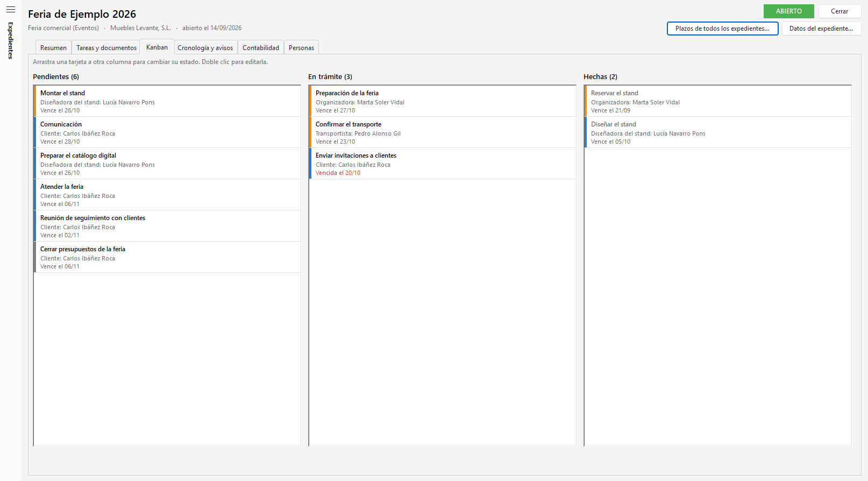868x481 pixels.
Task: Click 'Vence el 05/10' due date
Action: (610, 142)
